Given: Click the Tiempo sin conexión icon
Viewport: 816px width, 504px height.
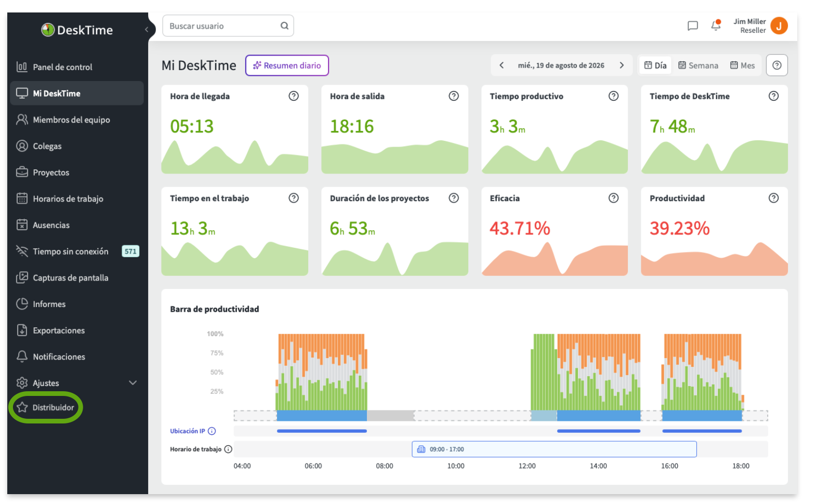Looking at the screenshot, I should coord(22,251).
